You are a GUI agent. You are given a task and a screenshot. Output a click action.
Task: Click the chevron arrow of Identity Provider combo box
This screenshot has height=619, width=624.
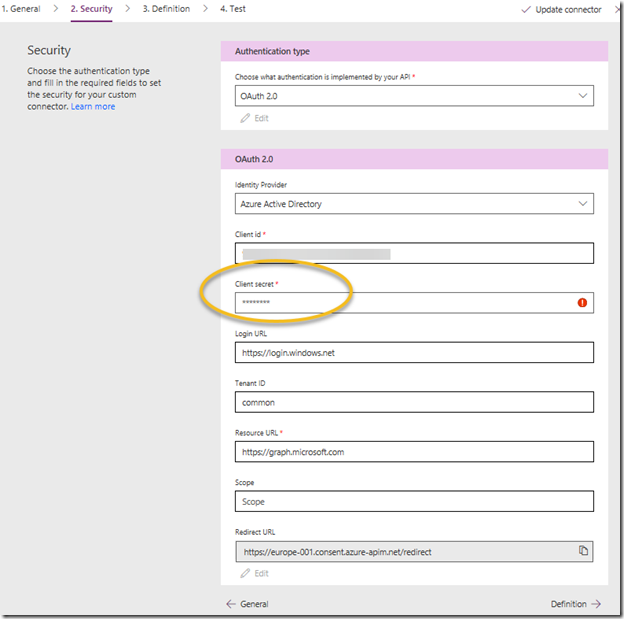tap(583, 204)
